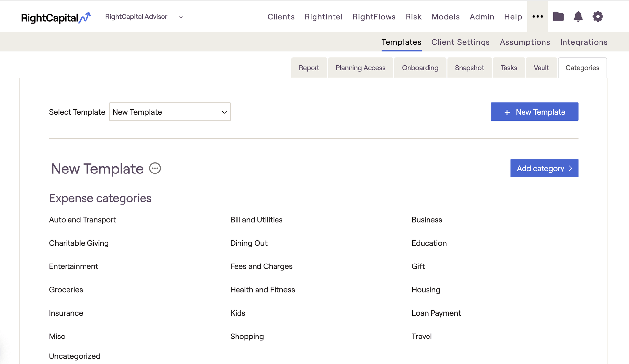Open Help in top navigation
The width and height of the screenshot is (629, 364).
[x=513, y=17]
